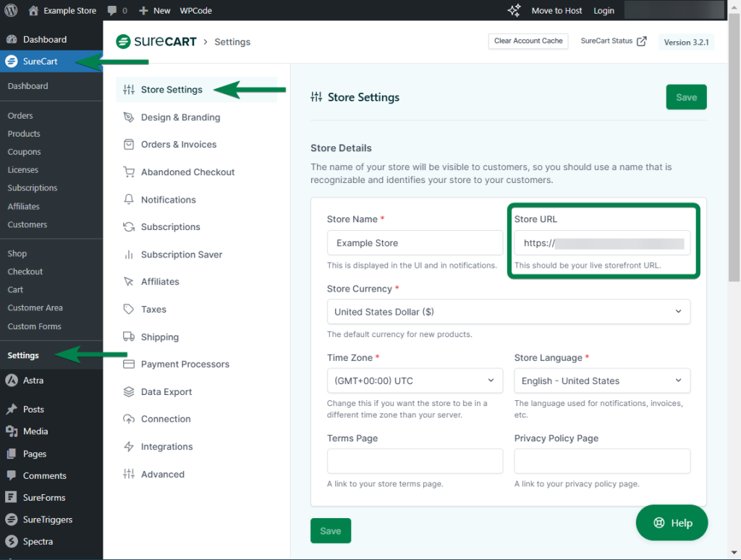Click the Payment Processors card icon
The width and height of the screenshot is (741, 560).
click(129, 365)
